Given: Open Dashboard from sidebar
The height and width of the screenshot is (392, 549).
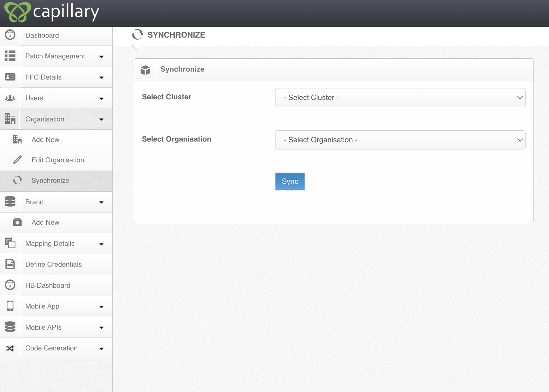Looking at the screenshot, I should coord(56,35).
